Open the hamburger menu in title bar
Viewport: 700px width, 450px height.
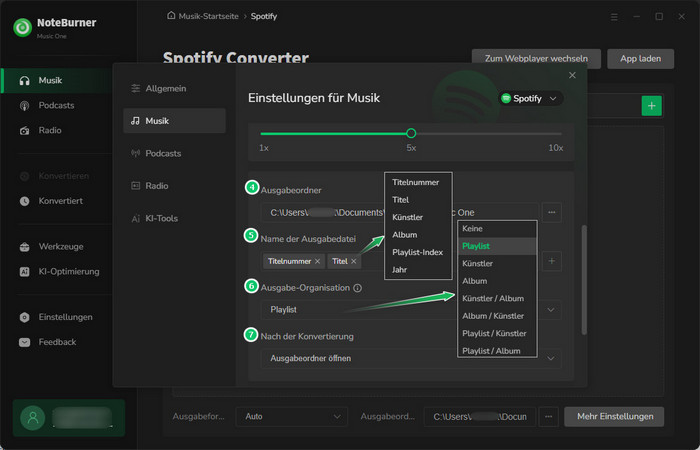coord(614,17)
